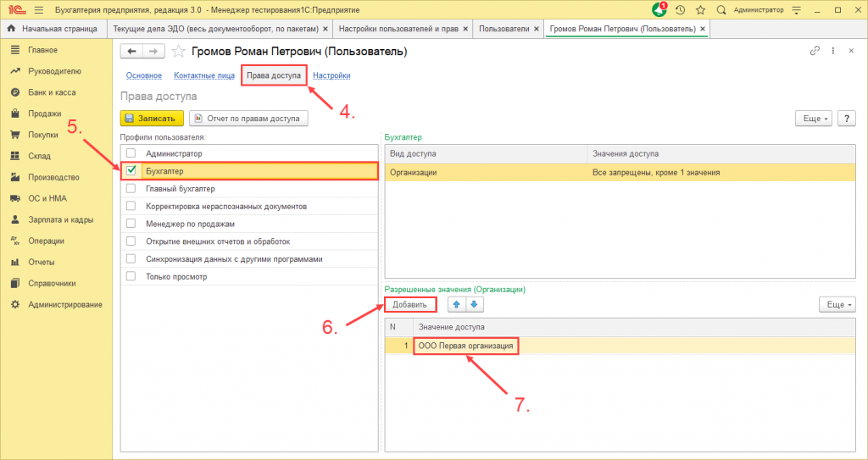Viewport: 868px width, 460px height.
Task: Close the Пользователи tab
Action: pyautogui.click(x=537, y=29)
